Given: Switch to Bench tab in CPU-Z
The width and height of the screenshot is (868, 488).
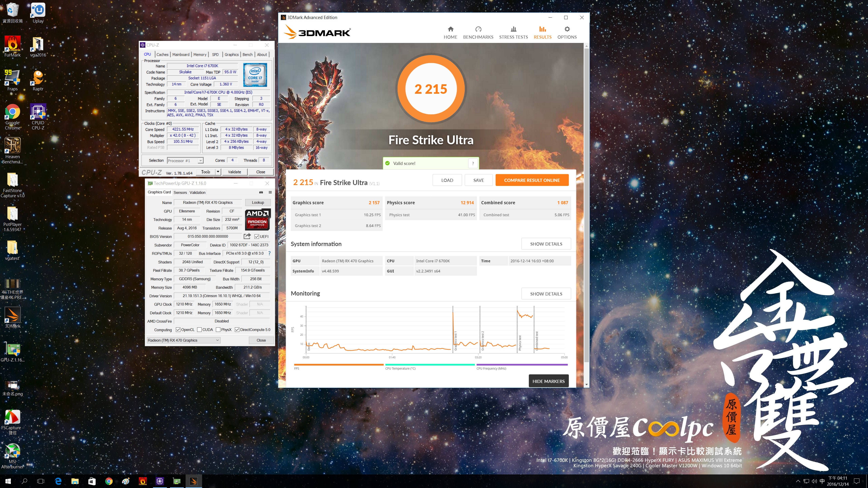Looking at the screenshot, I should click(247, 54).
